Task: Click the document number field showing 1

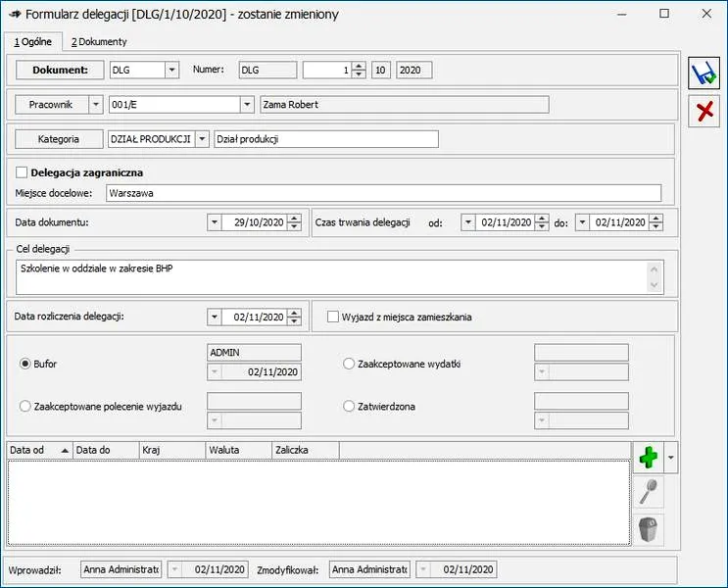Action: pos(327,71)
